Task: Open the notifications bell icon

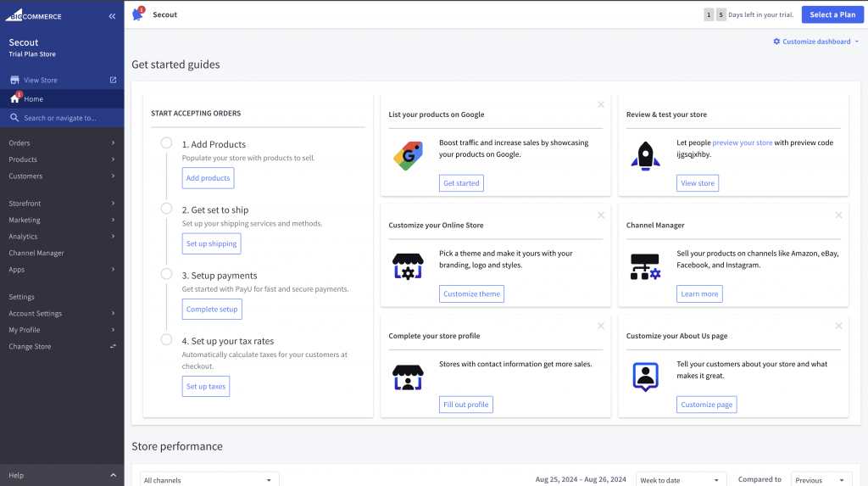Action: tap(137, 14)
